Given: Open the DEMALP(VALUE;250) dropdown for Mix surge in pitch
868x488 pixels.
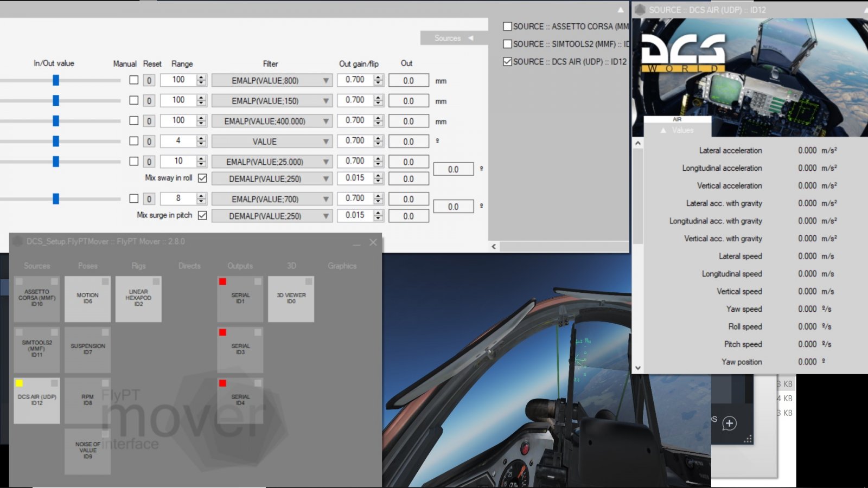Looking at the screenshot, I should (x=271, y=216).
